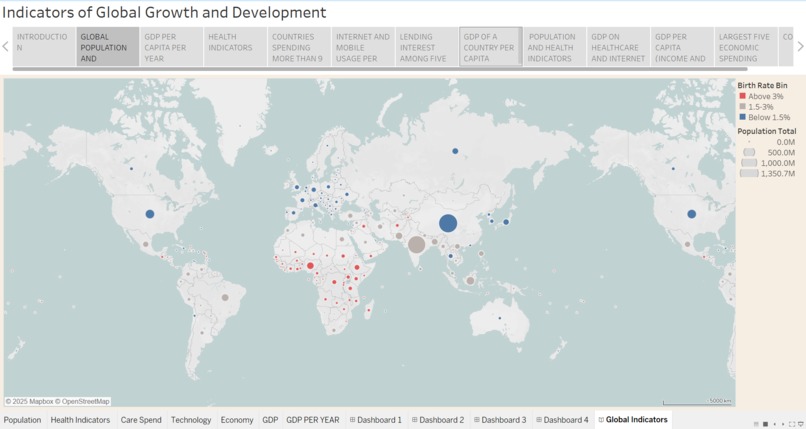The image size is (806, 429).
Task: Switch to the Population sheet tab
Action: (22, 420)
